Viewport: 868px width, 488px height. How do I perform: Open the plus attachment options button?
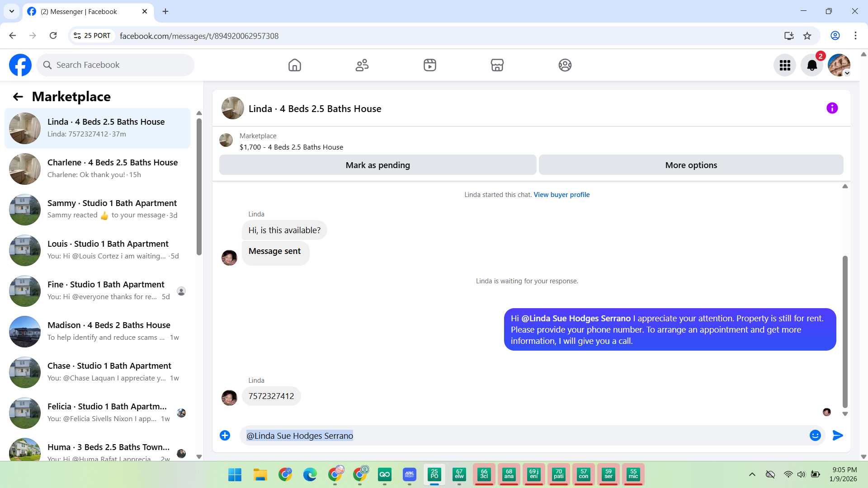coord(225,435)
